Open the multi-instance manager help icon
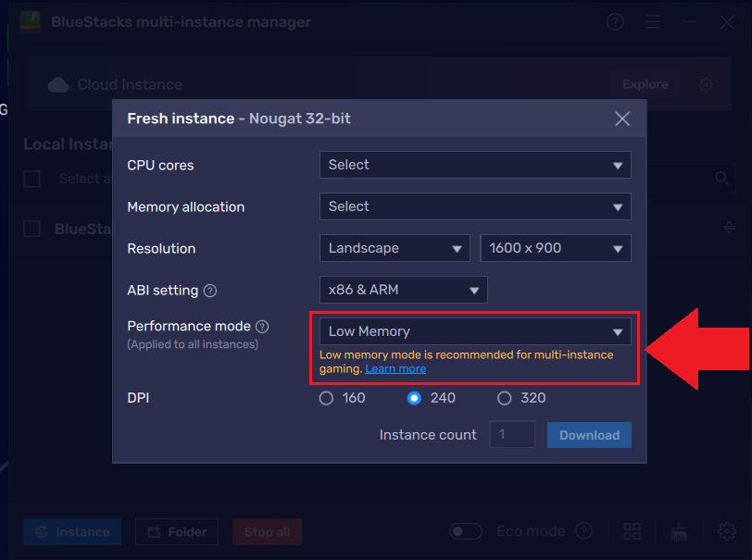Screen dimensions: 752x560 click(616, 22)
